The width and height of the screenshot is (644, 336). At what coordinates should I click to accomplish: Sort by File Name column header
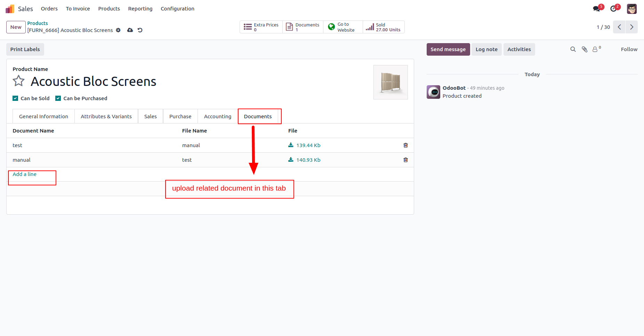pos(194,131)
